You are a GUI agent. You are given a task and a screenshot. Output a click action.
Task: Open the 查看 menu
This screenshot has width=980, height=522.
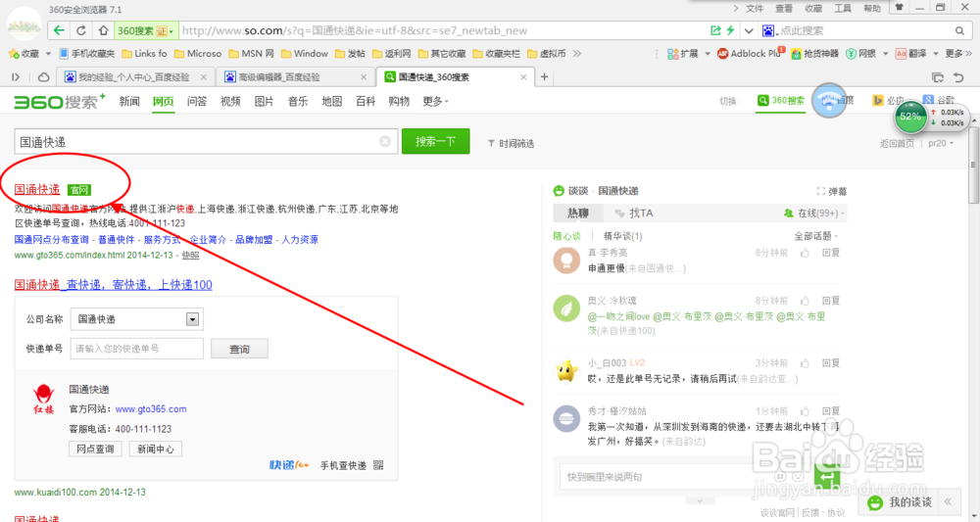point(784,8)
